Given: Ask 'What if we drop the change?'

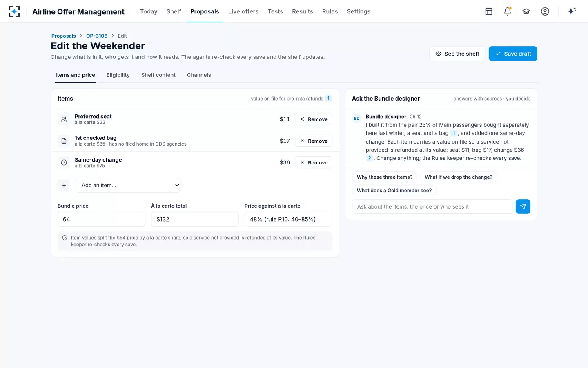Looking at the screenshot, I should click(x=459, y=177).
